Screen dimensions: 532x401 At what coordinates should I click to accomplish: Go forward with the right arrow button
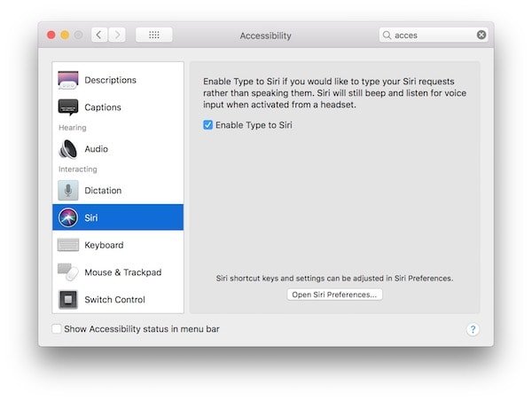point(117,35)
